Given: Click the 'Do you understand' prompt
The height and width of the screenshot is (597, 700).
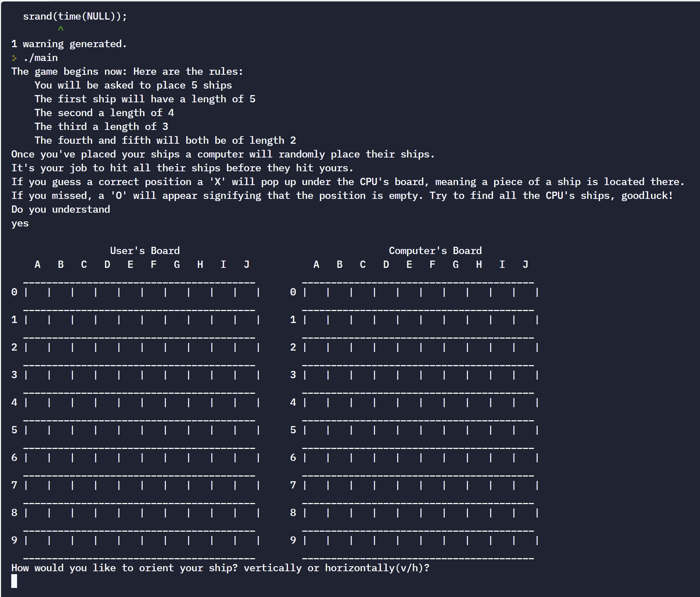Looking at the screenshot, I should 60,209.
